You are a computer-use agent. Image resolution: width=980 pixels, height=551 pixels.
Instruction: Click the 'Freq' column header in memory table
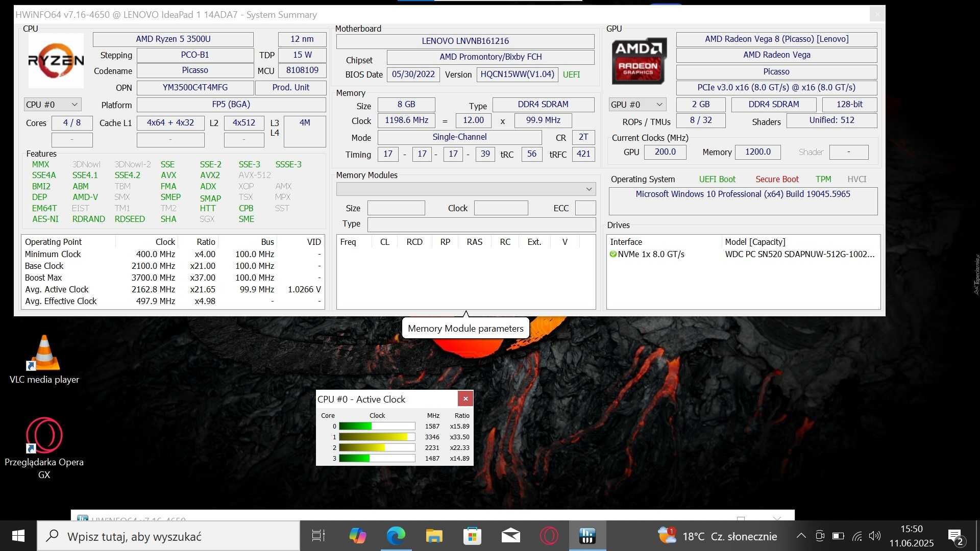tap(354, 242)
